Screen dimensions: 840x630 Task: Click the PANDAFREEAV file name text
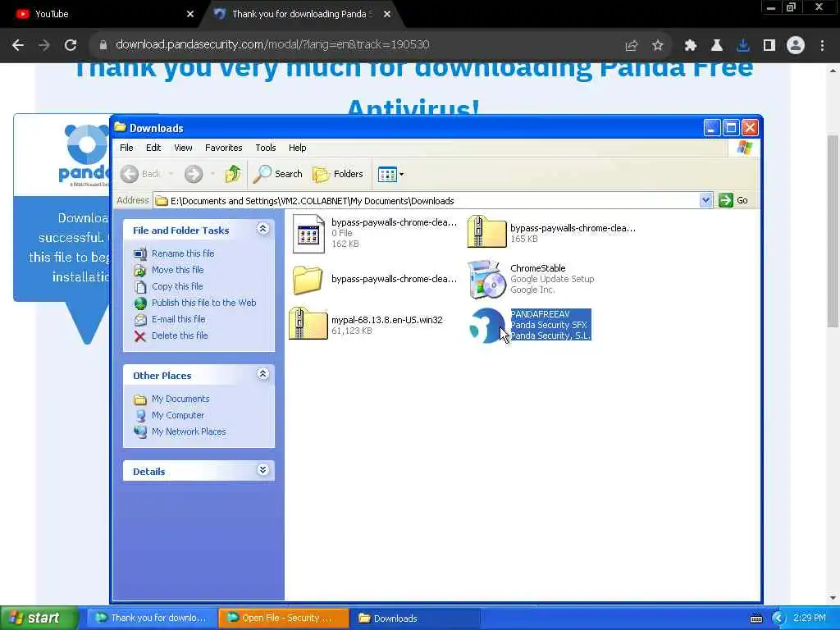[540, 314]
